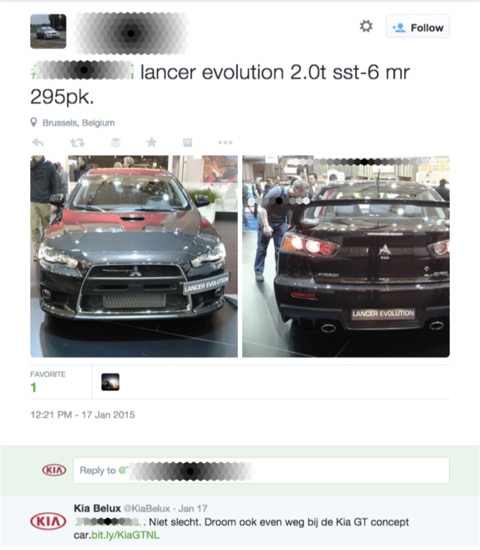The height and width of the screenshot is (550, 480).
Task: Follow this Twitter user
Action: 418,27
